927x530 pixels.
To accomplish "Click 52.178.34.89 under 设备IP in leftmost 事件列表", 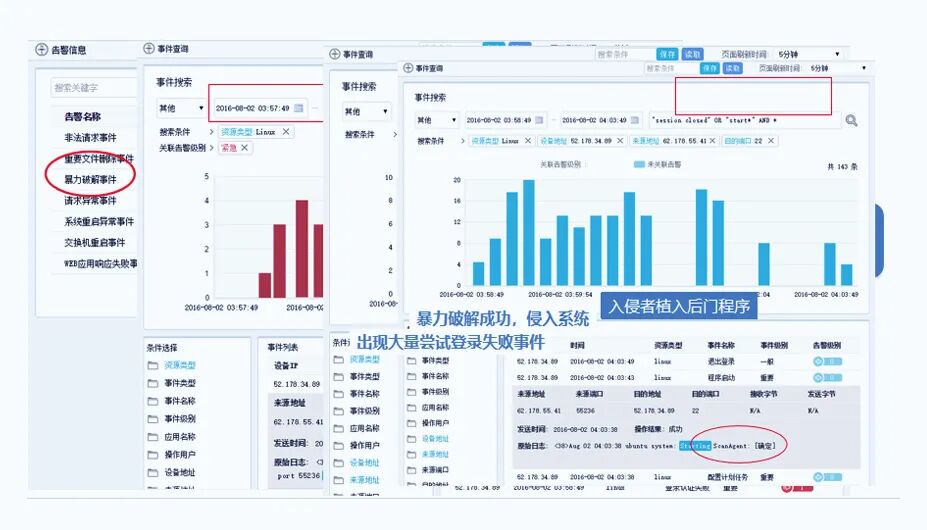I will (297, 384).
